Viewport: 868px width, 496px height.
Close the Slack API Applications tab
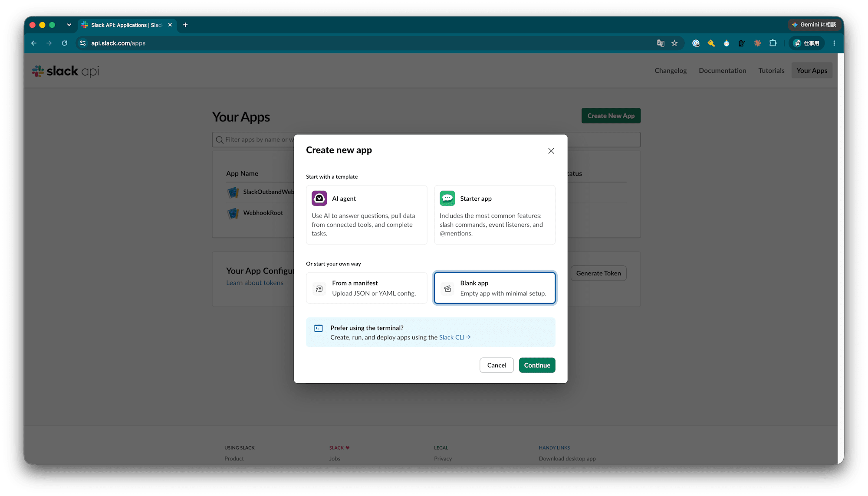(170, 25)
